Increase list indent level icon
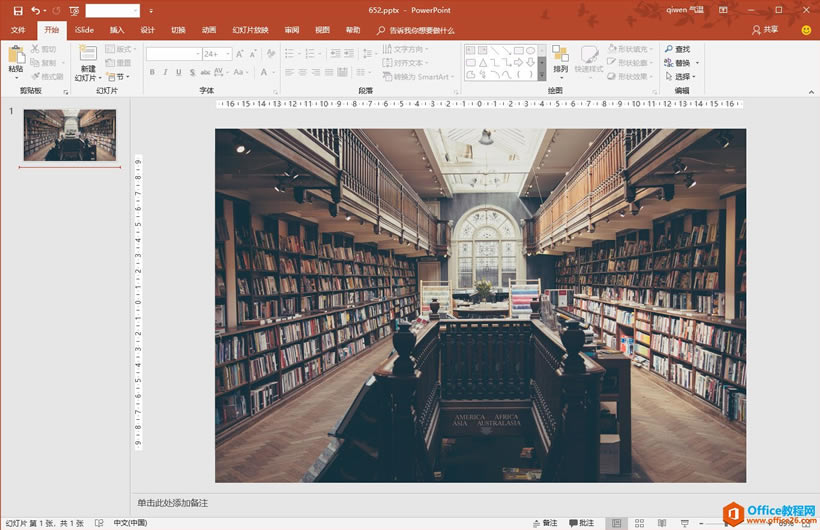Screen dimensions: 820x530 coord(349,54)
